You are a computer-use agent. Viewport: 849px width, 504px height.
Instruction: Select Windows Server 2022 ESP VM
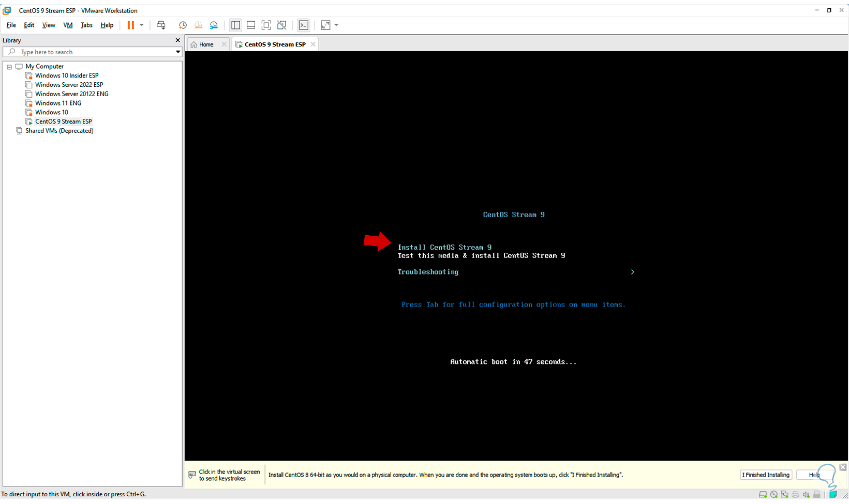(x=69, y=85)
